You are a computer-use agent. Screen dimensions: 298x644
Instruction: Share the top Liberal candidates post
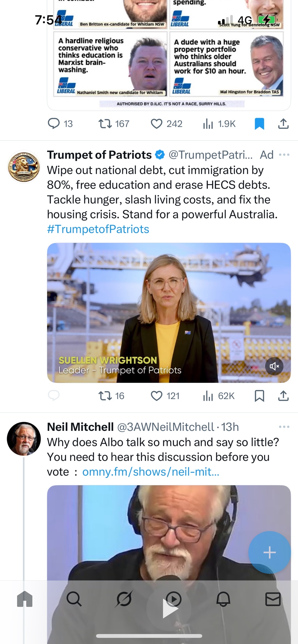pyautogui.click(x=283, y=124)
